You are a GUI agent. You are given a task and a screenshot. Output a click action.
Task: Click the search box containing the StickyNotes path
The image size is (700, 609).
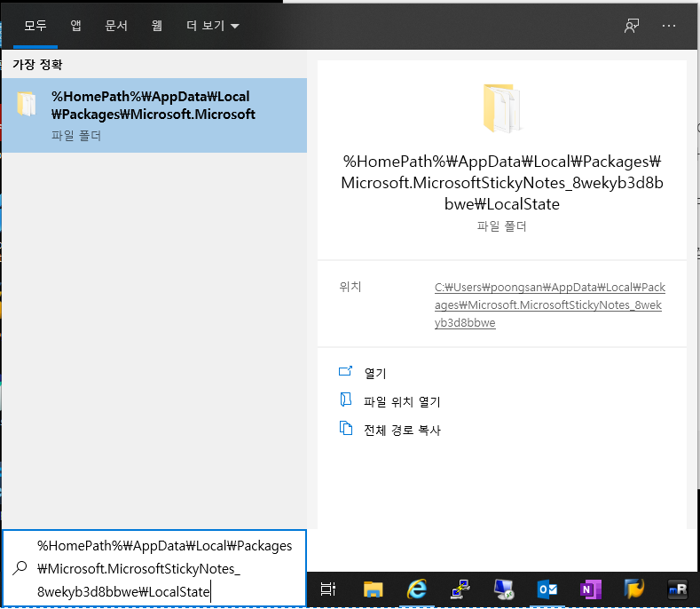[x=154, y=568]
